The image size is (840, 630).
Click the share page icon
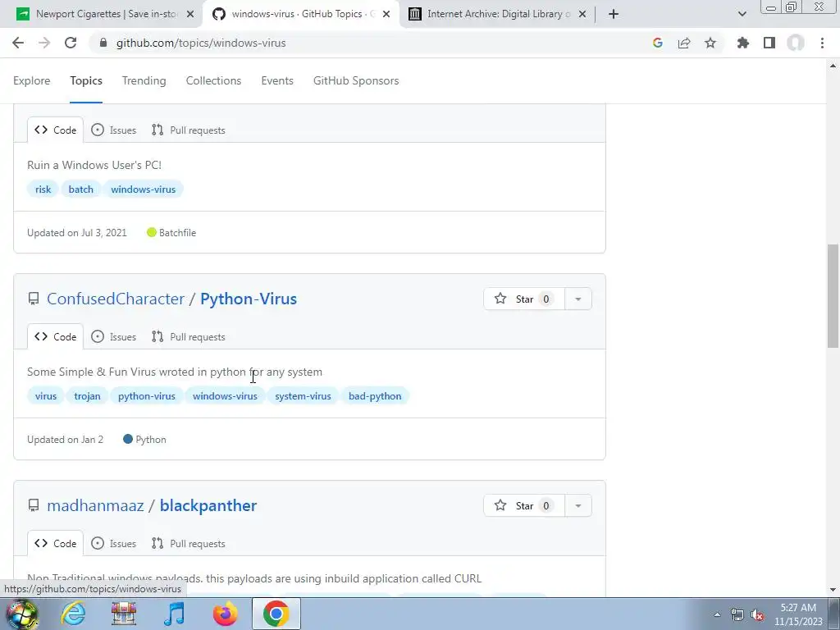(x=684, y=43)
